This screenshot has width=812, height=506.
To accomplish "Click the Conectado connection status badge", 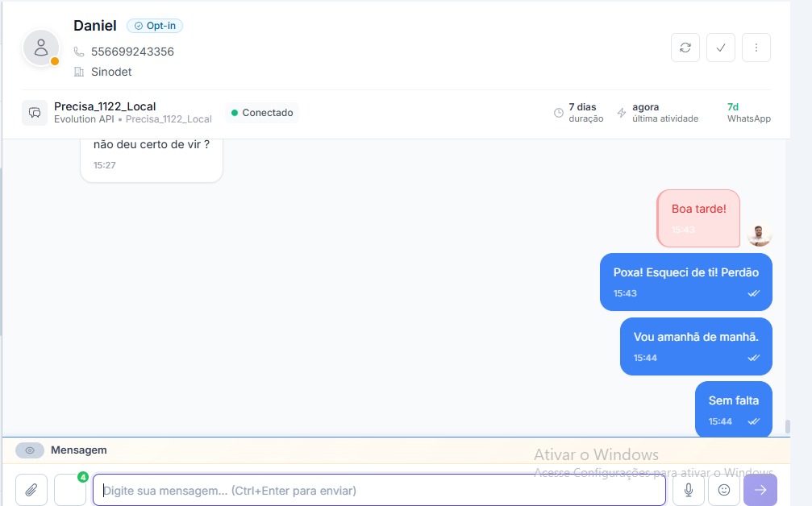I will point(262,113).
